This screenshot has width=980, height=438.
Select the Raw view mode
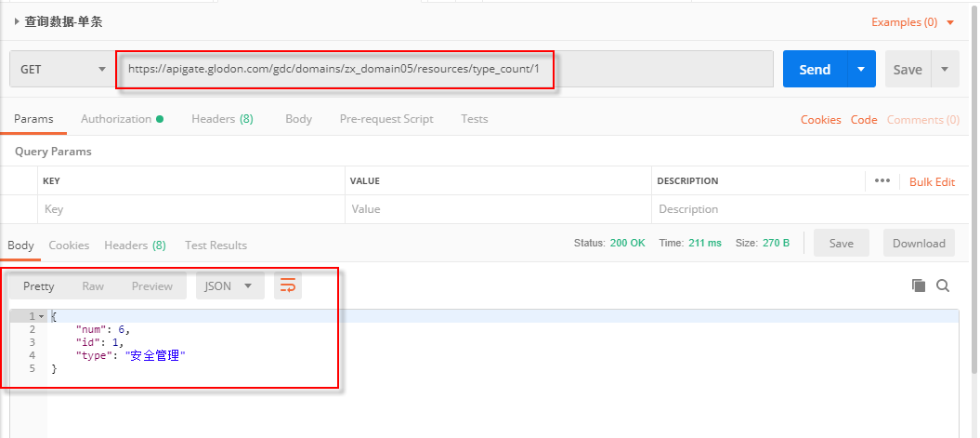pos(93,285)
